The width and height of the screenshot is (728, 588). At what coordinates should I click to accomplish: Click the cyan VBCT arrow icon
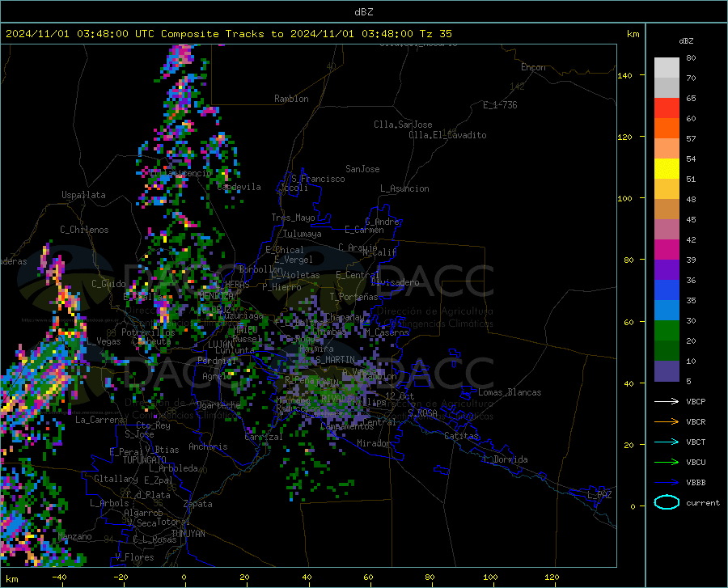(x=667, y=442)
